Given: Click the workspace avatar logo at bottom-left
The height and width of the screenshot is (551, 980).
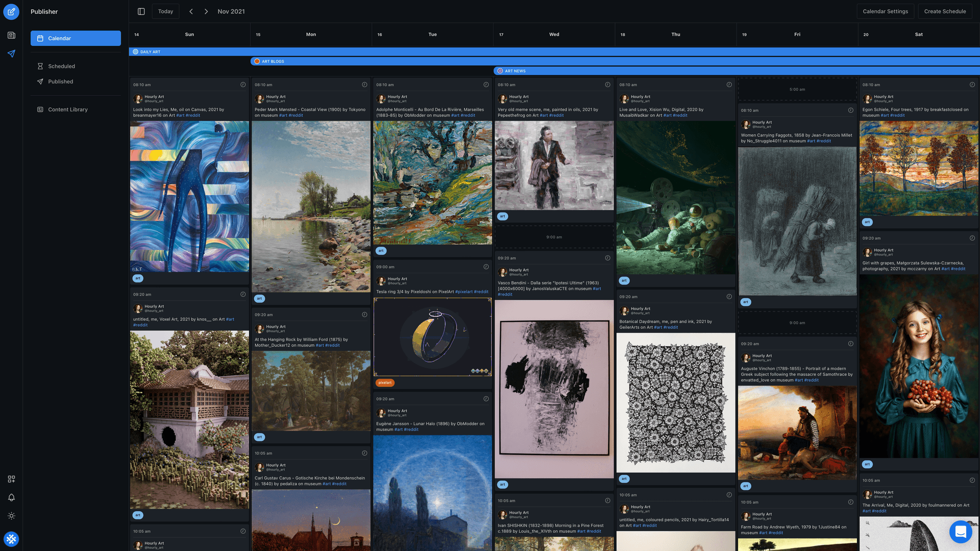Looking at the screenshot, I should pos(11,539).
